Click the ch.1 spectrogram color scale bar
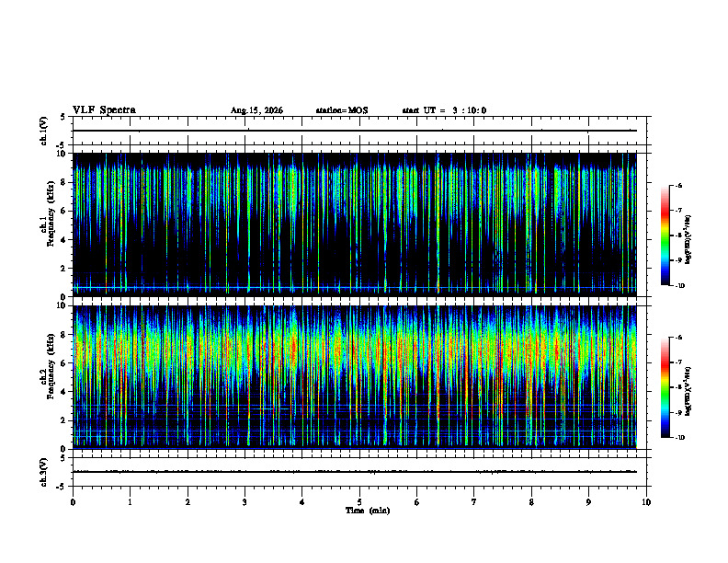This screenshot has height=563, width=728. [x=665, y=236]
